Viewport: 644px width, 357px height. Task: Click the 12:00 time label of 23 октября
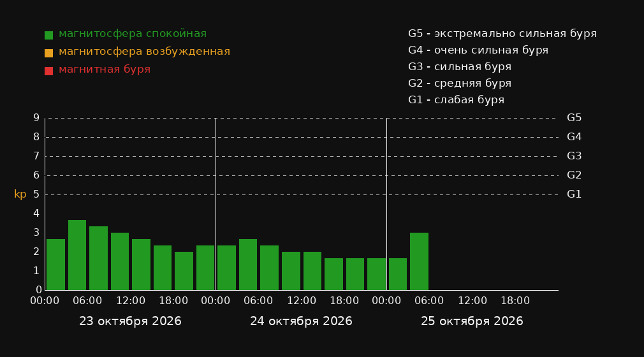[131, 301]
